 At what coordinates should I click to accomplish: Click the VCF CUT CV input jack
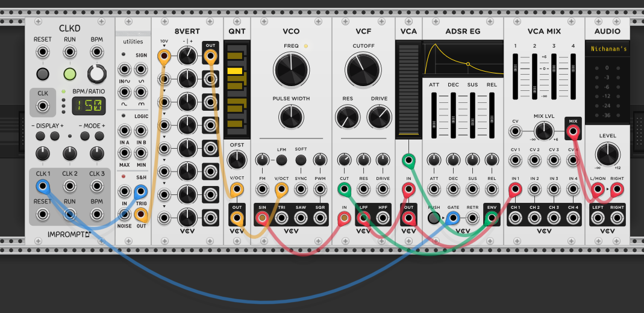[x=344, y=189]
